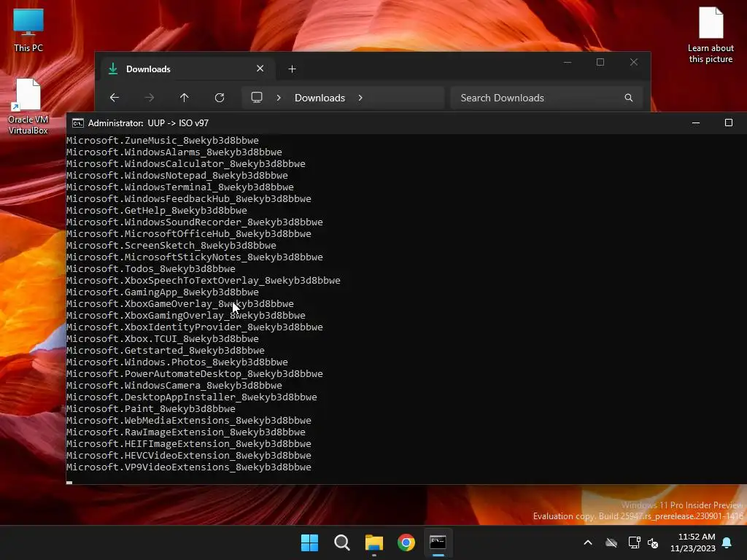Screen dimensions: 747x560
Task: Click the Microsoft.GamingApp line
Action: click(x=163, y=292)
